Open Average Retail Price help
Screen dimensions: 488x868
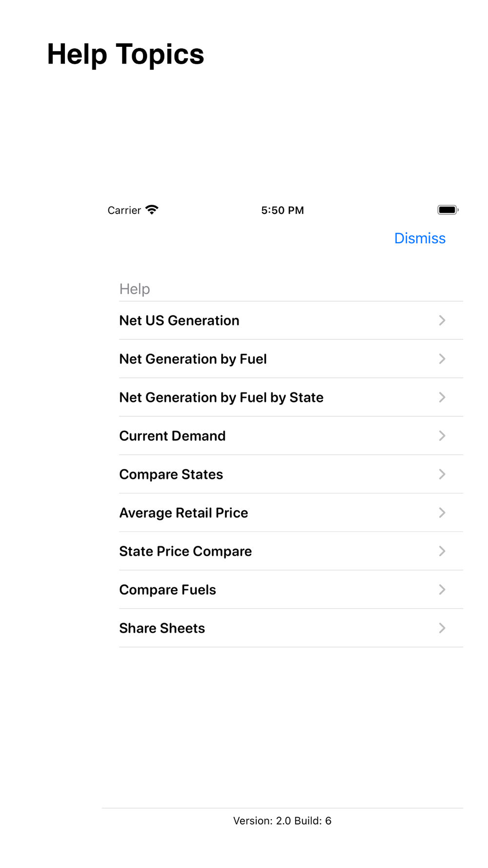(184, 513)
